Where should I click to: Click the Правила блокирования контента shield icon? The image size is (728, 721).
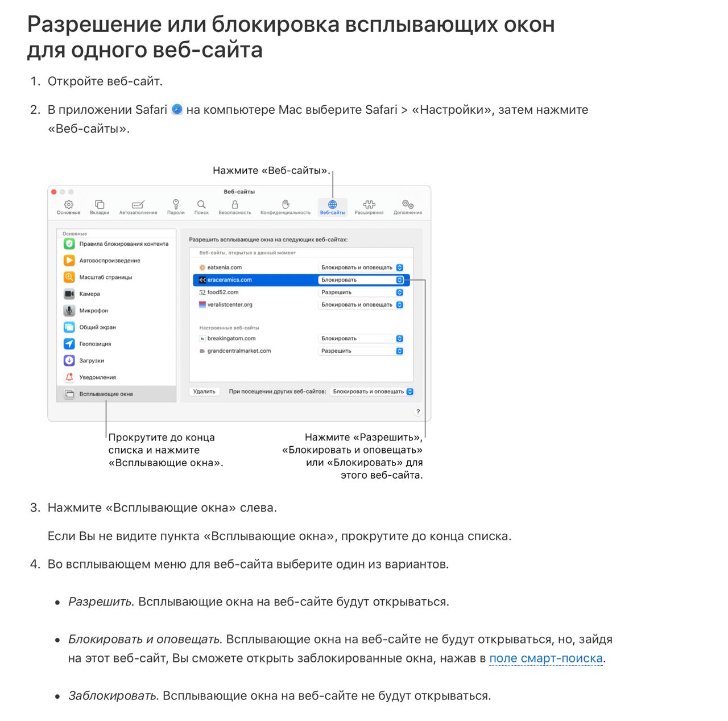tap(69, 244)
